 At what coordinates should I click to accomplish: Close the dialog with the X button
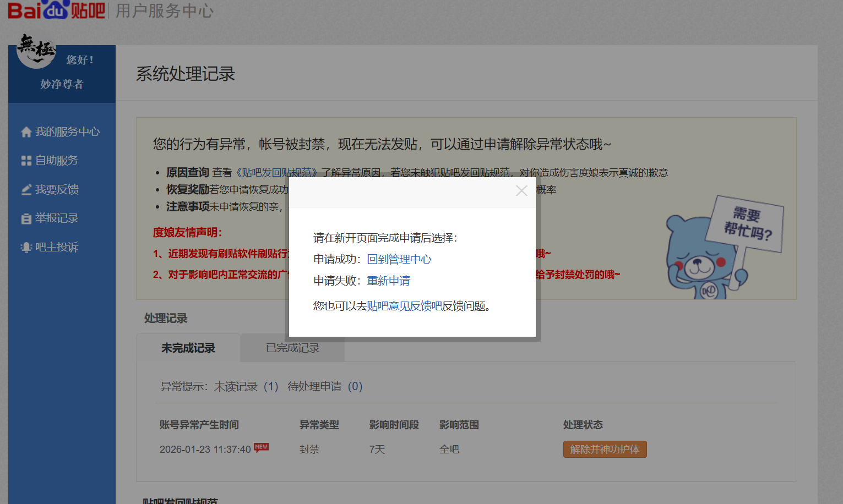coord(521,191)
